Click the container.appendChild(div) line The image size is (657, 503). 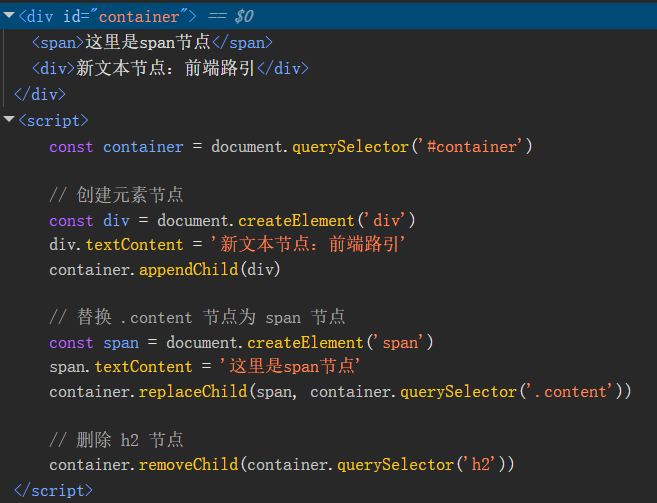point(165,268)
